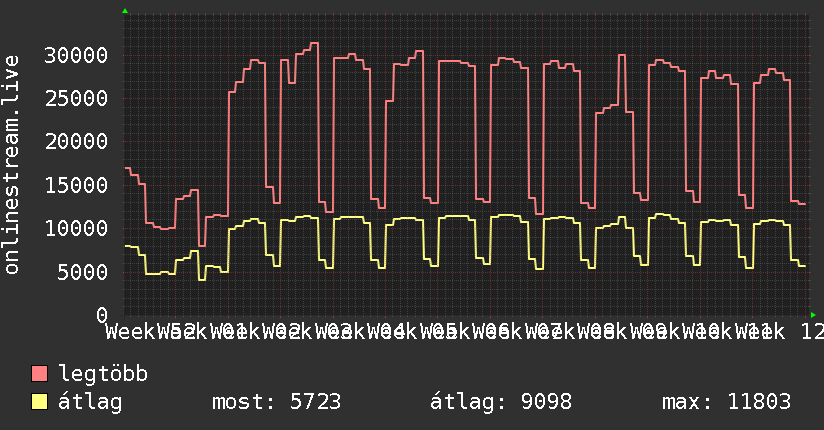
Task: Click the átlag legend label beside yellow swatch
Action: point(90,402)
